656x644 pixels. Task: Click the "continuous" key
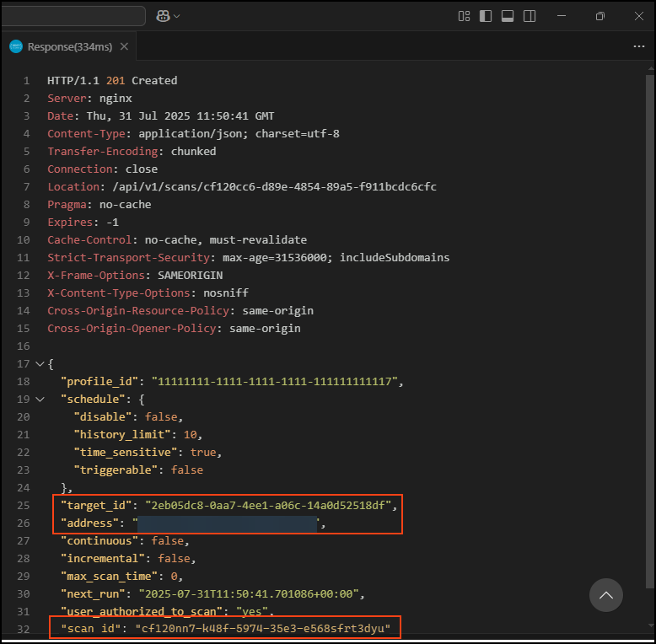click(x=99, y=540)
